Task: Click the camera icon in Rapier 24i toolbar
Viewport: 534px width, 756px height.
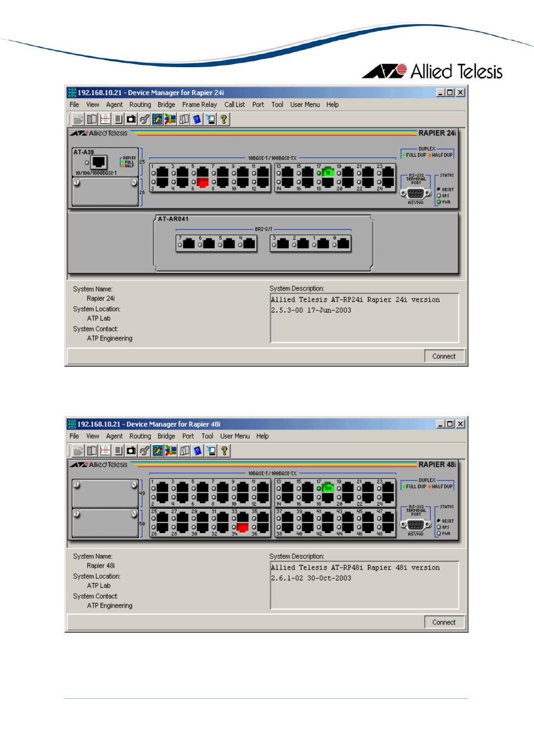Action: (131, 119)
